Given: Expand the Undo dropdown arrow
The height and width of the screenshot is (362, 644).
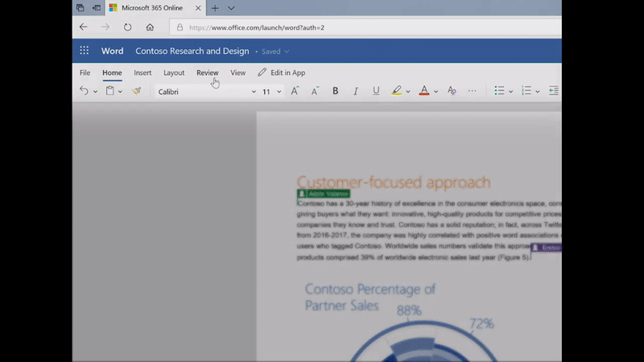Looking at the screenshot, I should (95, 92).
